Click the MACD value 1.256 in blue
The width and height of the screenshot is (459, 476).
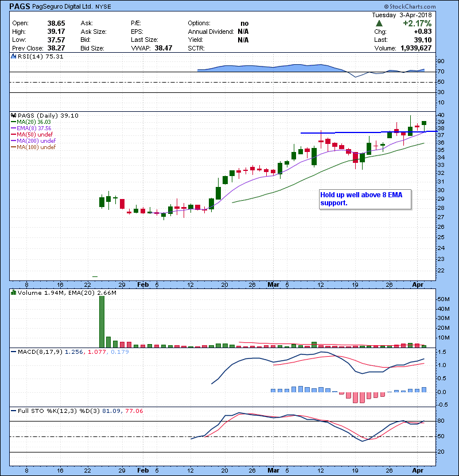[x=74, y=352]
